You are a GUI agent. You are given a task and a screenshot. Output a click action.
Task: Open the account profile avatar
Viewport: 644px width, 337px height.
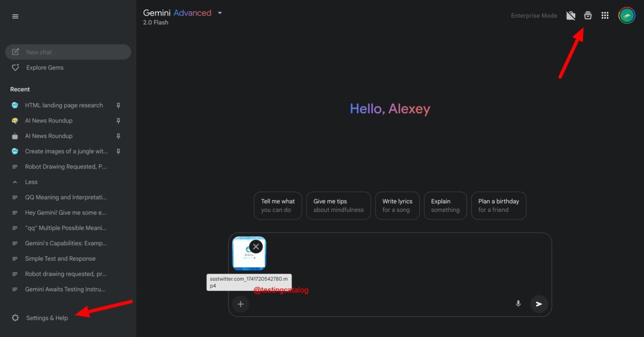627,16
